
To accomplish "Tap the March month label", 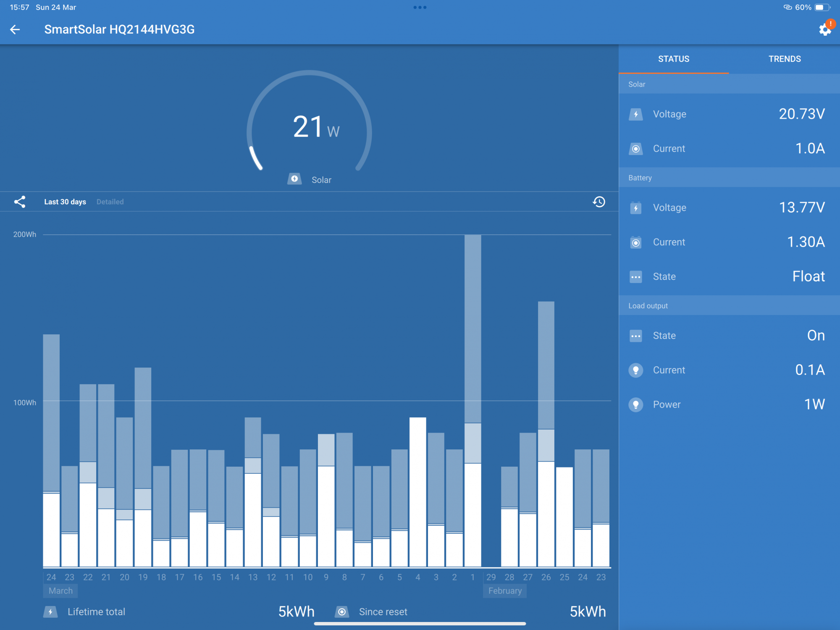I will [60, 591].
